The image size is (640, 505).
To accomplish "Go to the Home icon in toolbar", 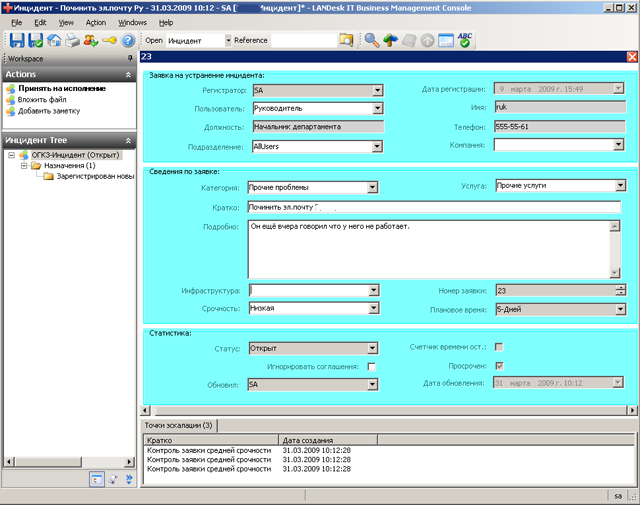I will click(x=54, y=40).
